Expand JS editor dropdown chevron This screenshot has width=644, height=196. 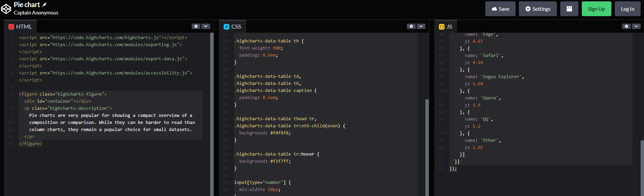coord(636,26)
